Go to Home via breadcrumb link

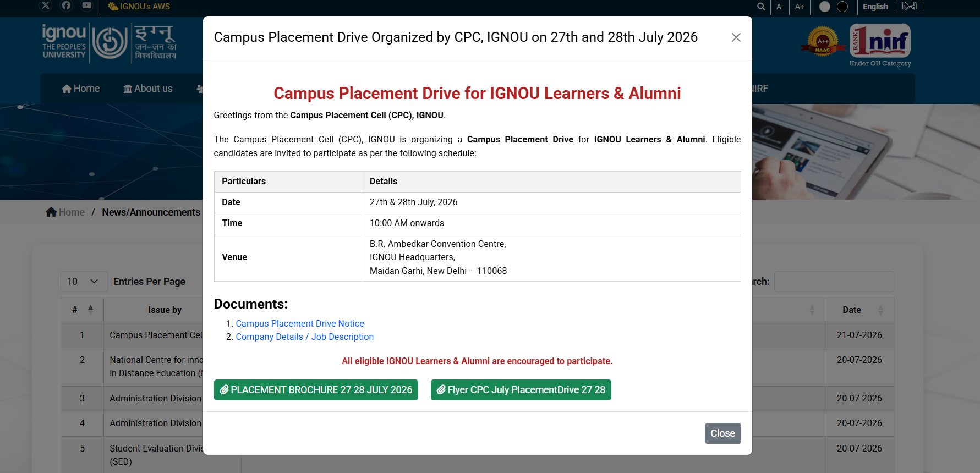65,212
